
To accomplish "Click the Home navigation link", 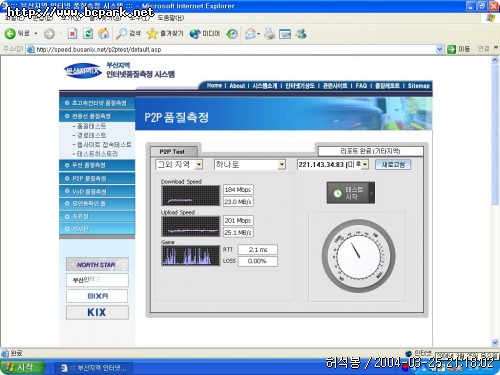I will pos(214,86).
